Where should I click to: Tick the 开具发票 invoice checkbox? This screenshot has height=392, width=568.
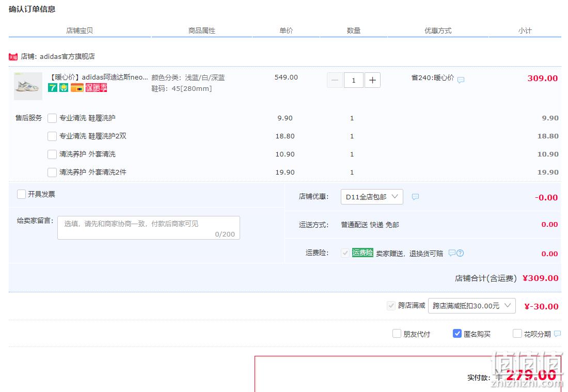click(x=21, y=194)
